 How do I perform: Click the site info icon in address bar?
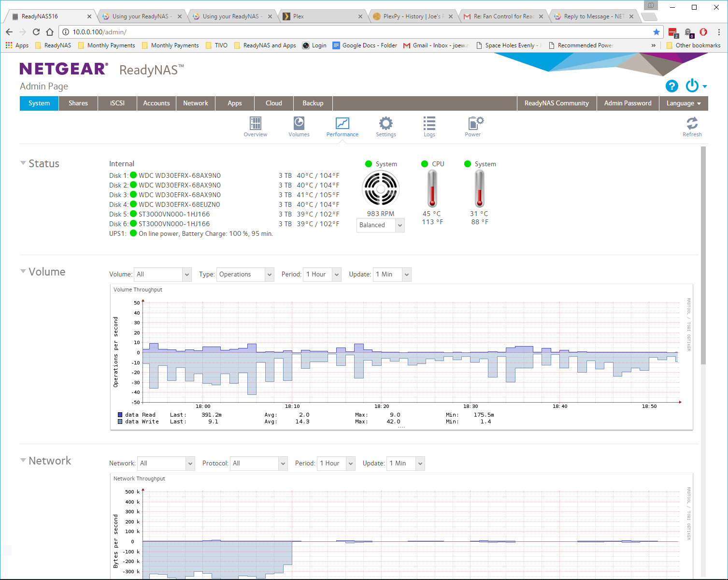pos(66,32)
